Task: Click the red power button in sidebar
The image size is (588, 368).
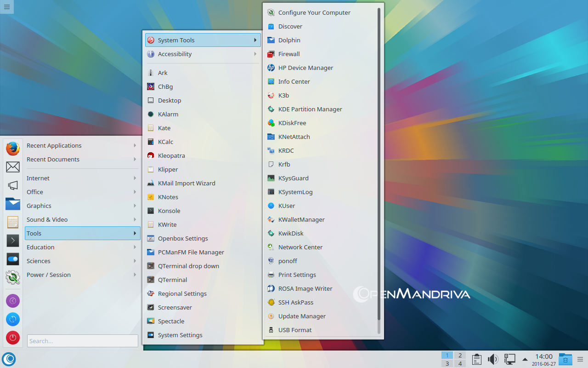Action: click(13, 338)
